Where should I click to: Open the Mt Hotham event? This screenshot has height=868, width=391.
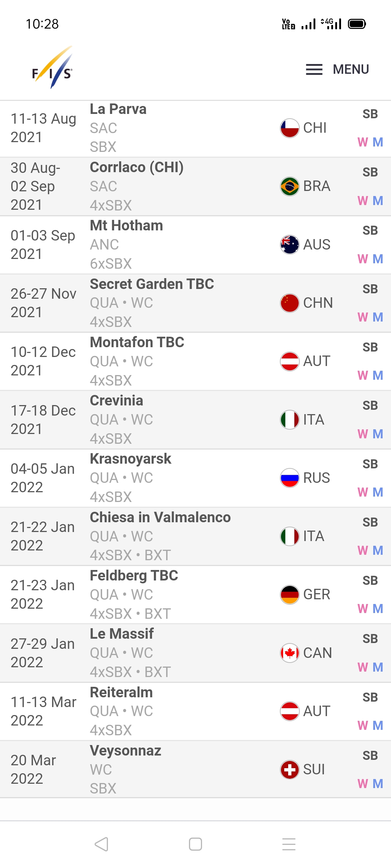click(126, 226)
